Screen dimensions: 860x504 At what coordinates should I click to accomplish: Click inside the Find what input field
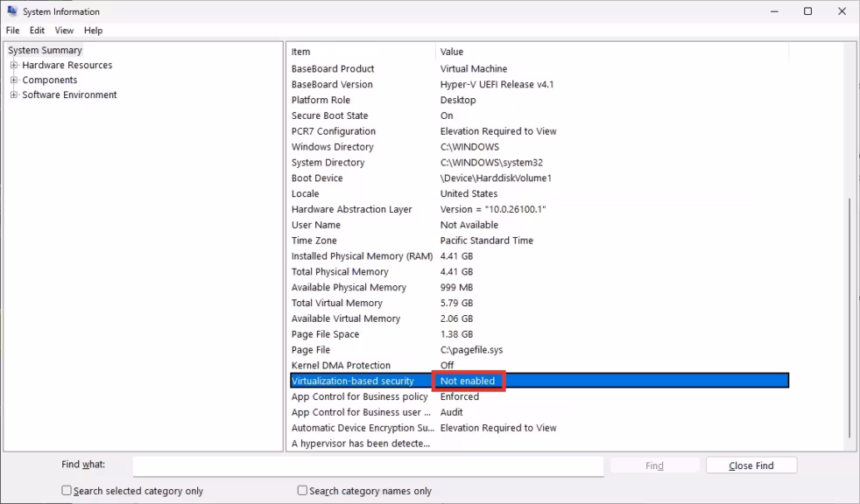368,465
